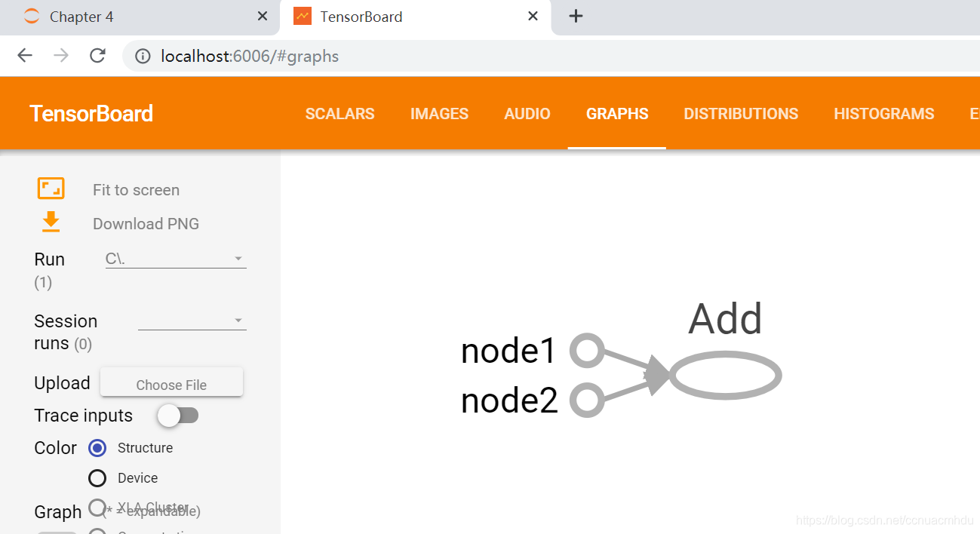The image size is (980, 534).
Task: Click the Session runs (0) label
Action: [x=66, y=332]
